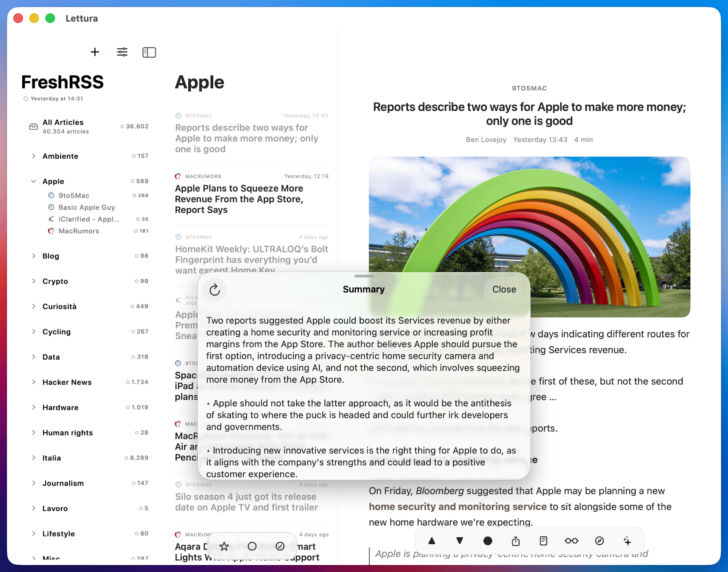Toggle the sidebar layout icon
Image resolution: width=728 pixels, height=572 pixels.
pos(149,52)
